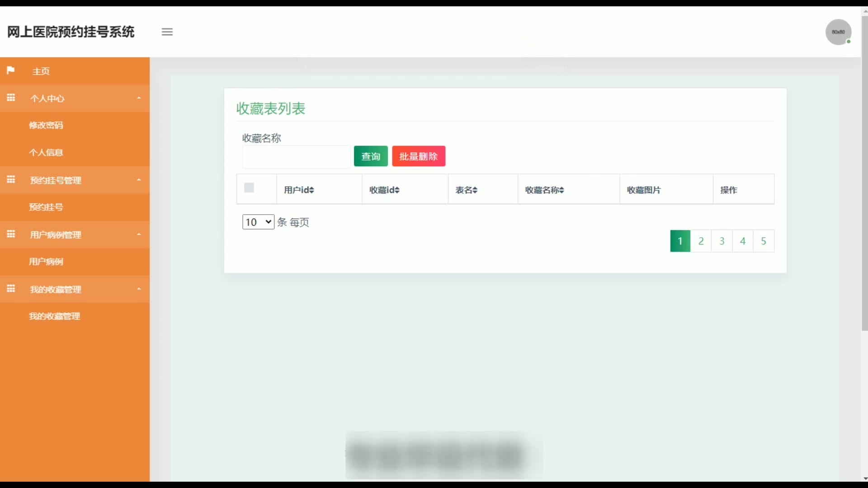Image resolution: width=868 pixels, height=488 pixels.
Task: Go to 预约挂号 sidebar item
Action: pos(46,207)
